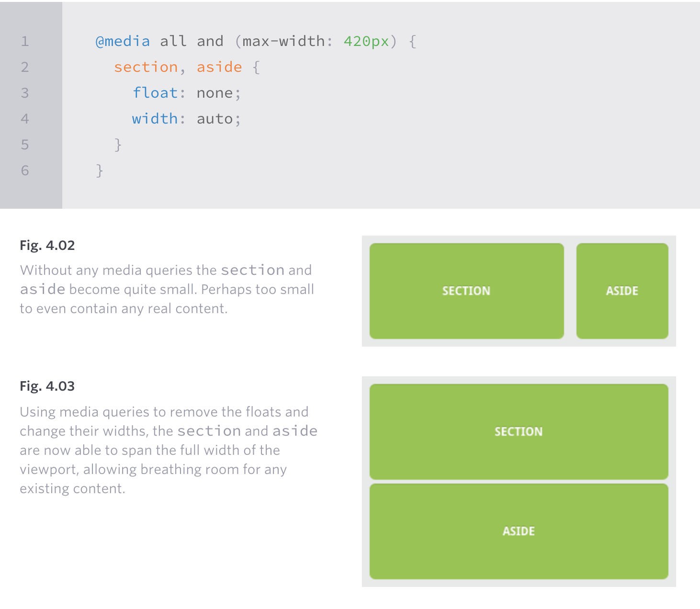Click the caption starting "Using media queries"
700x609 pixels.
click(x=168, y=451)
